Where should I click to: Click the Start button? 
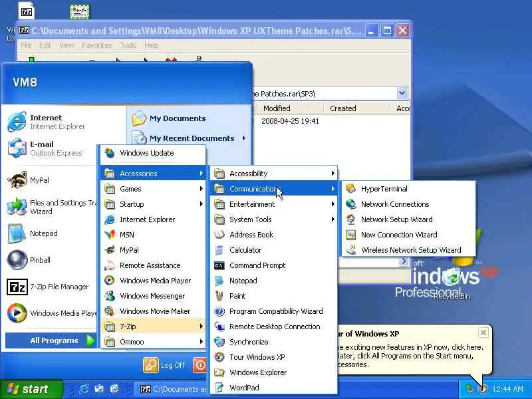coord(31,389)
